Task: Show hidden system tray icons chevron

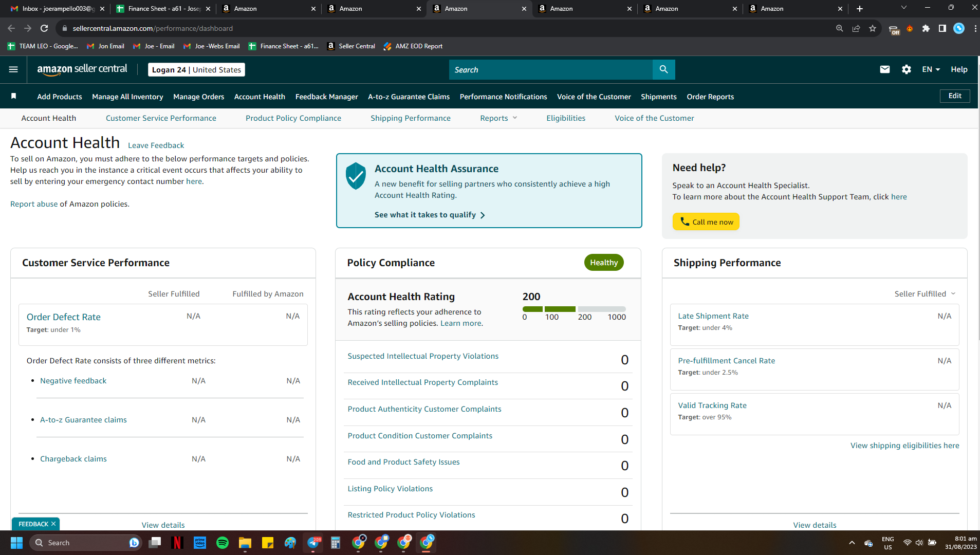Action: pos(852,543)
